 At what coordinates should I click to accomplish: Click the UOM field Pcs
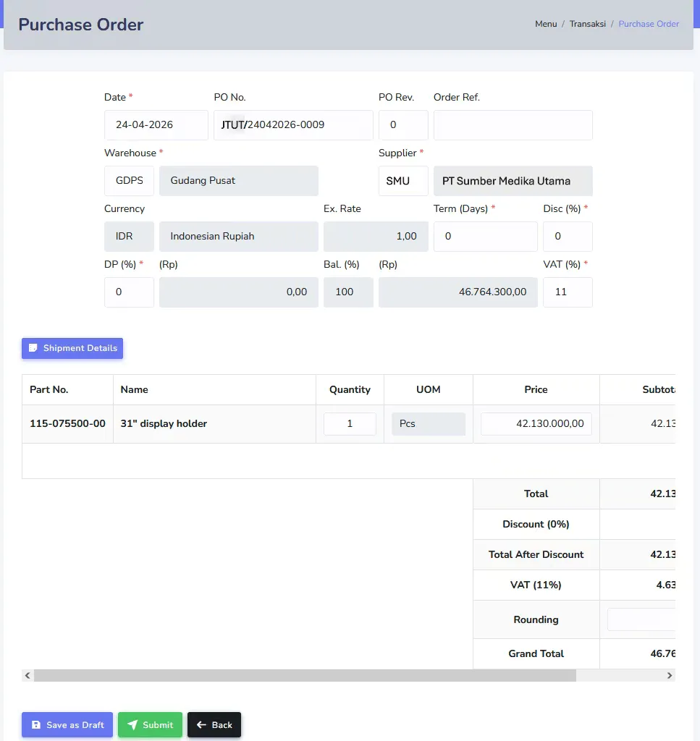429,423
